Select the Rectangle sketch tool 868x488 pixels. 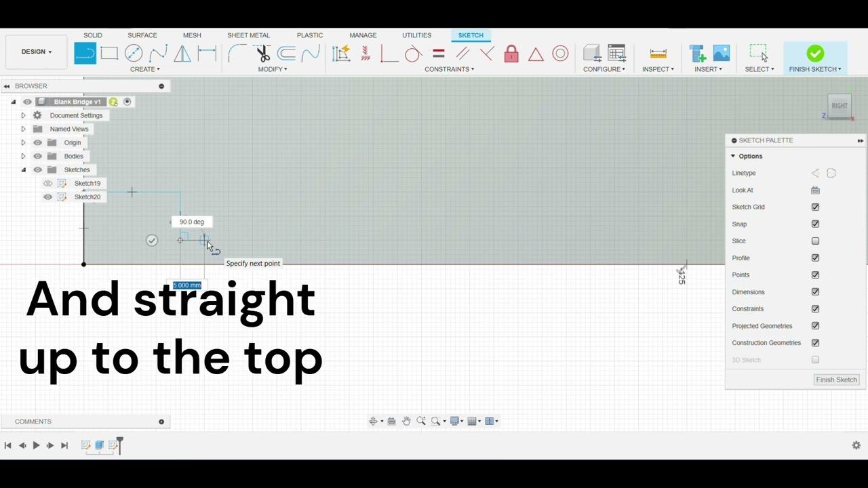(x=109, y=54)
